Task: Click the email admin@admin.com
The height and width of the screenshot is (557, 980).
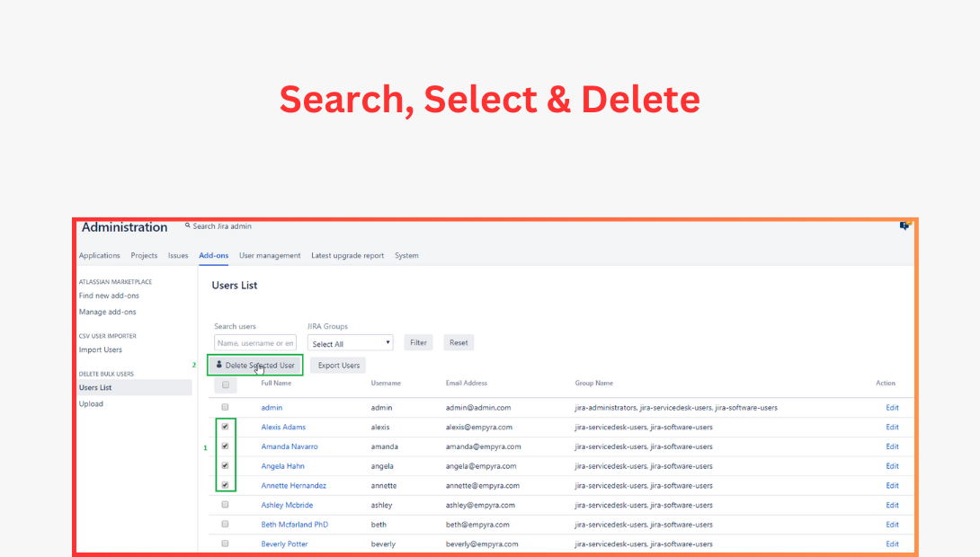Action: [x=478, y=408]
